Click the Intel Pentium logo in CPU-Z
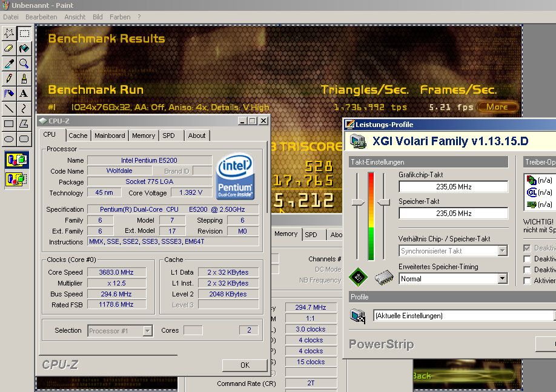Viewport: 556px width, 392px height. tap(235, 176)
